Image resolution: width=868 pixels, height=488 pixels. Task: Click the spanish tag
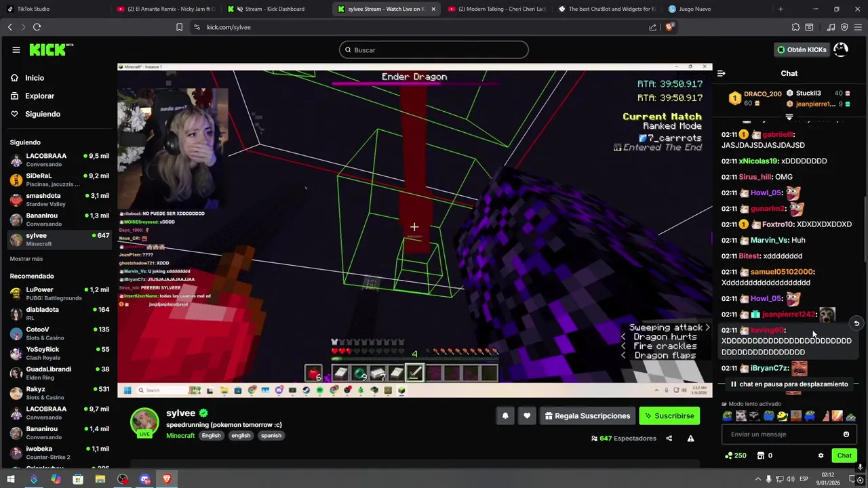(x=271, y=435)
